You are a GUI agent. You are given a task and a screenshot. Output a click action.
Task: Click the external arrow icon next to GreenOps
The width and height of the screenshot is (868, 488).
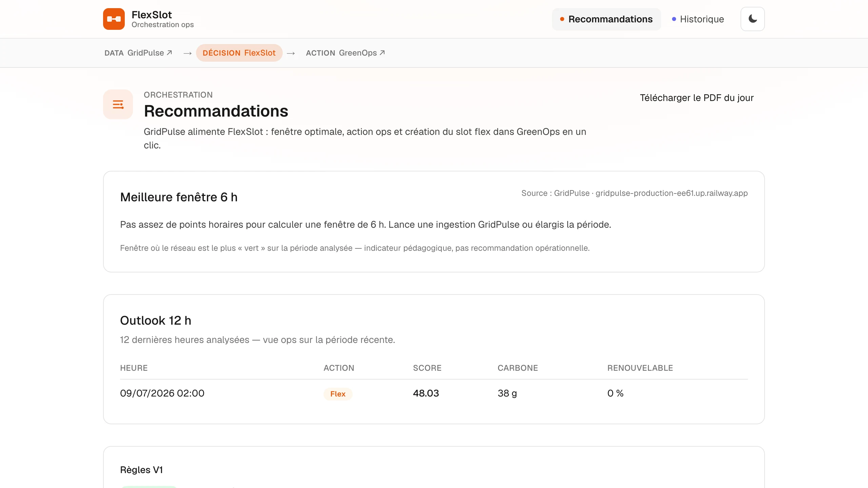click(x=382, y=53)
